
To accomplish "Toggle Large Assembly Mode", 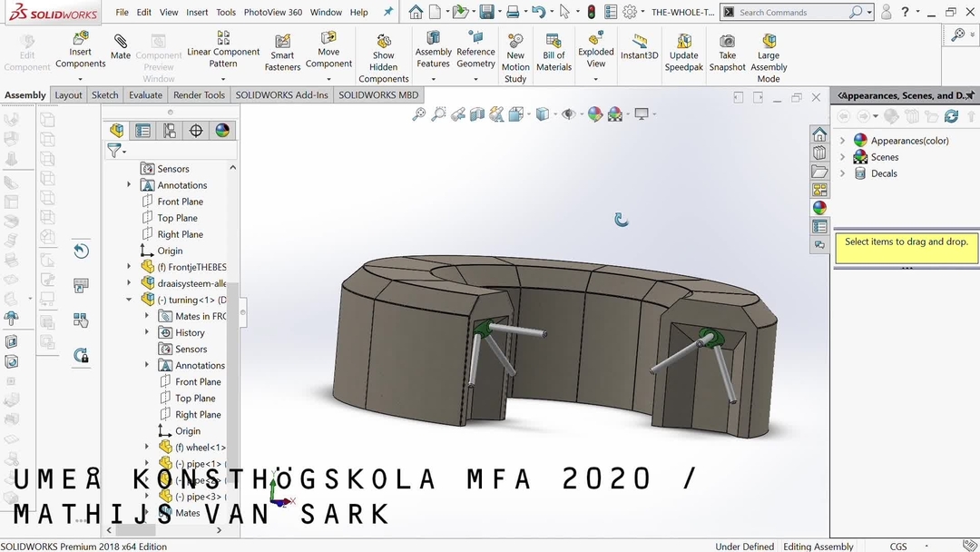I will (769, 58).
